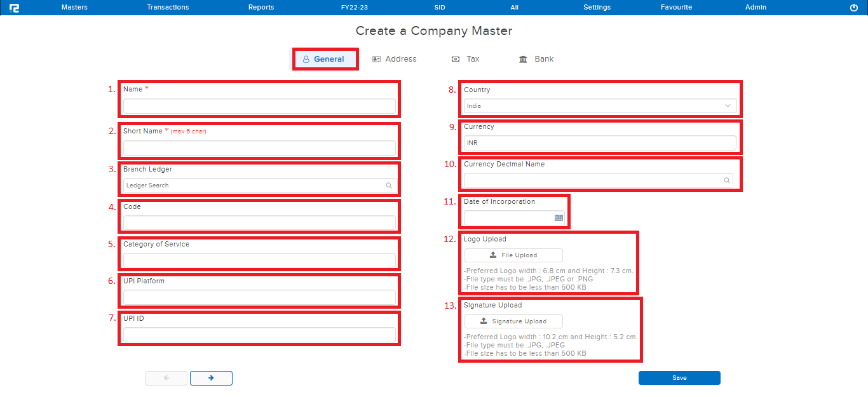Open the FY22-23 financial year selector
868x397 pixels.
(354, 8)
